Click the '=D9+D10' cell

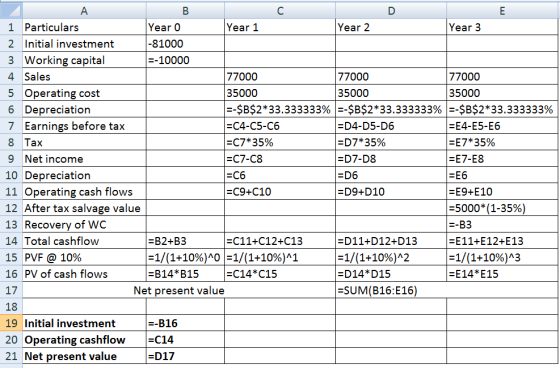(x=391, y=192)
